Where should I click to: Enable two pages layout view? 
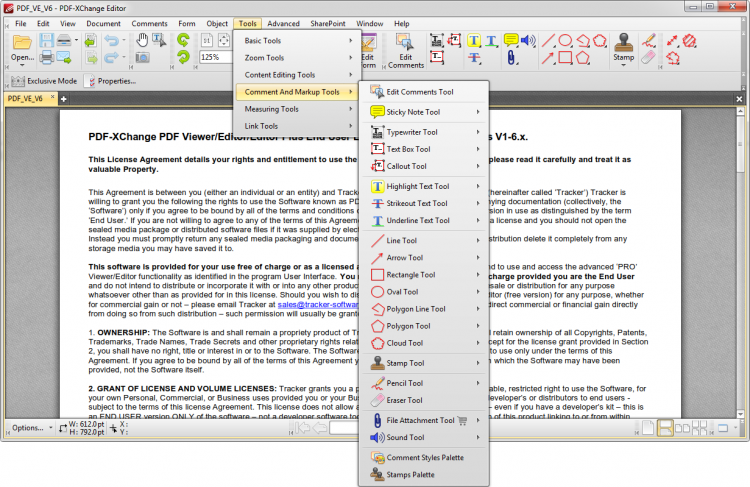[683, 428]
